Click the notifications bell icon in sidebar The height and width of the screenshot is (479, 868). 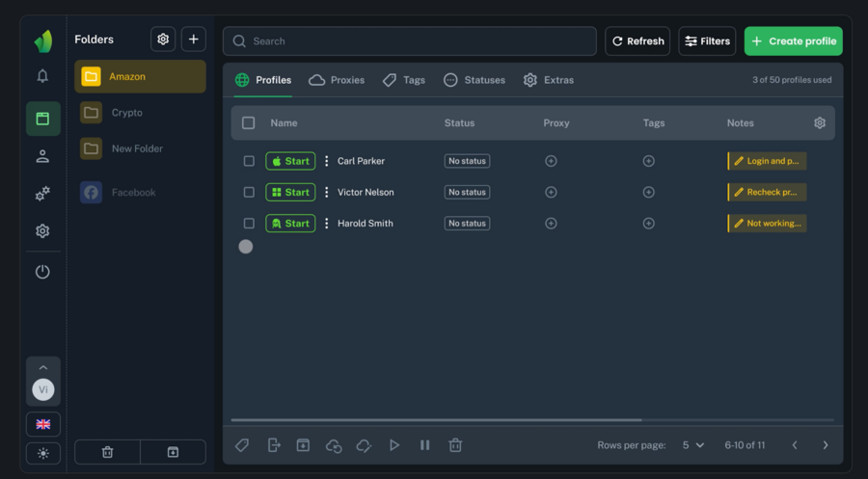pyautogui.click(x=42, y=76)
